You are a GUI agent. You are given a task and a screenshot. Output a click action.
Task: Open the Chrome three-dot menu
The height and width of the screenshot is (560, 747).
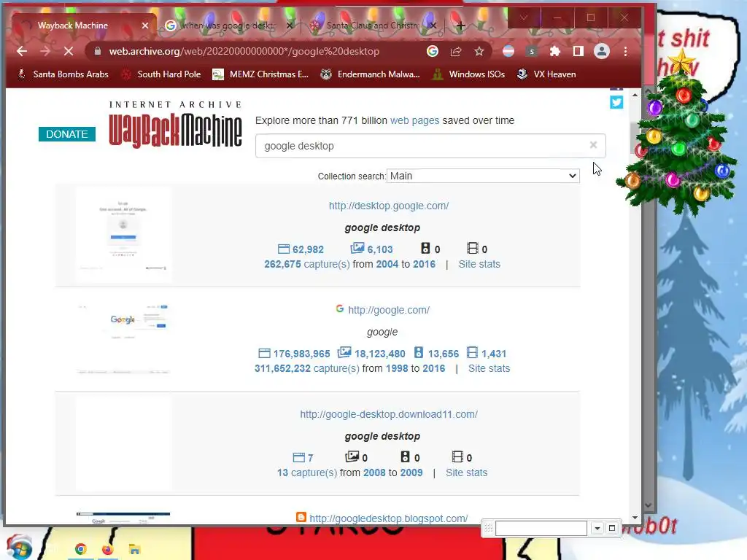pyautogui.click(x=625, y=52)
